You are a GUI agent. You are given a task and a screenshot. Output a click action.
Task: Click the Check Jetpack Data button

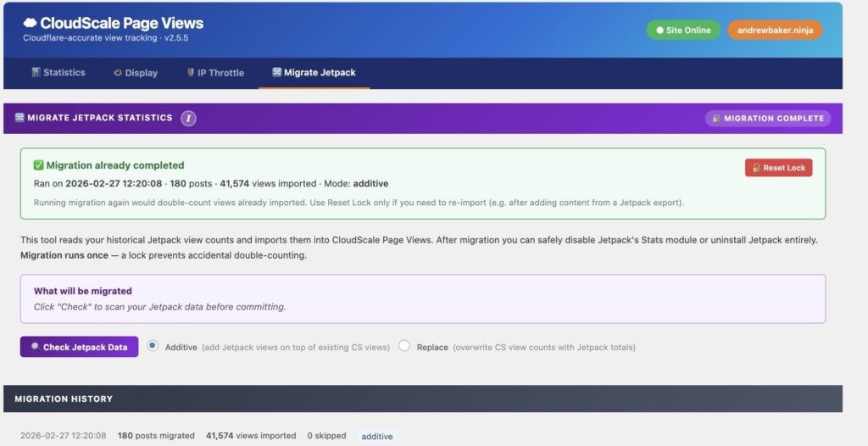(79, 347)
